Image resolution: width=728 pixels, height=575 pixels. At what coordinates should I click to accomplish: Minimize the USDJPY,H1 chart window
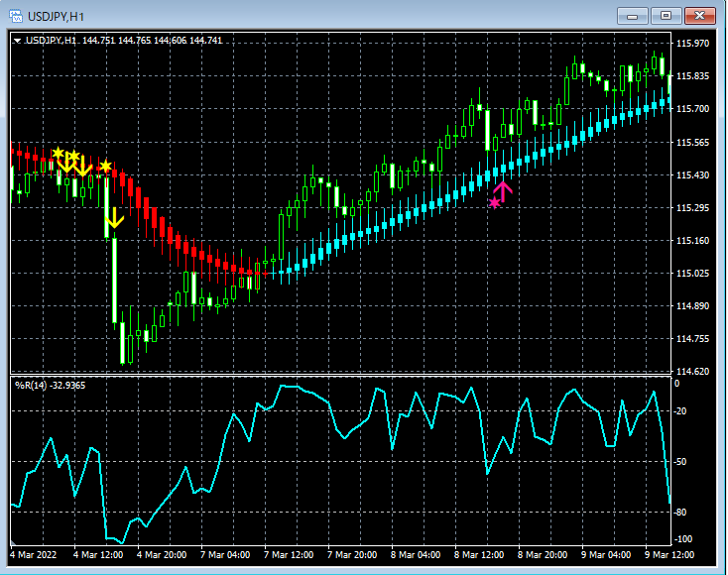click(632, 16)
